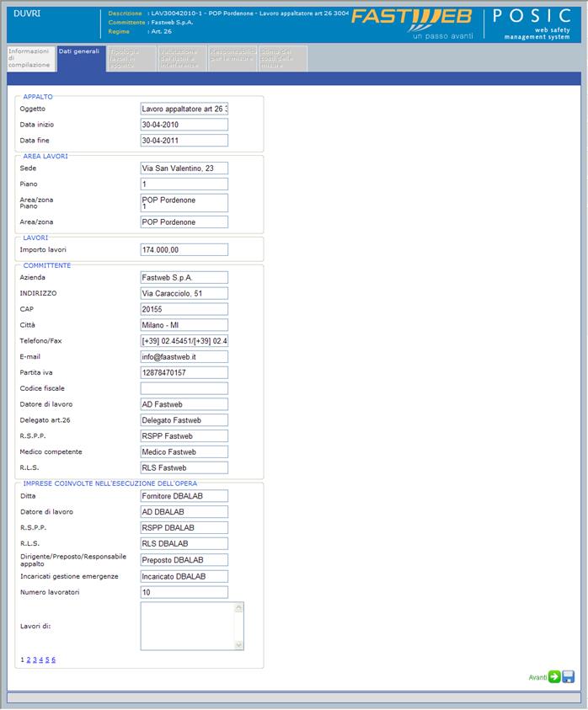This screenshot has height=710, width=588.
Task: Click the POSIC web safety logo
Action: click(x=532, y=24)
